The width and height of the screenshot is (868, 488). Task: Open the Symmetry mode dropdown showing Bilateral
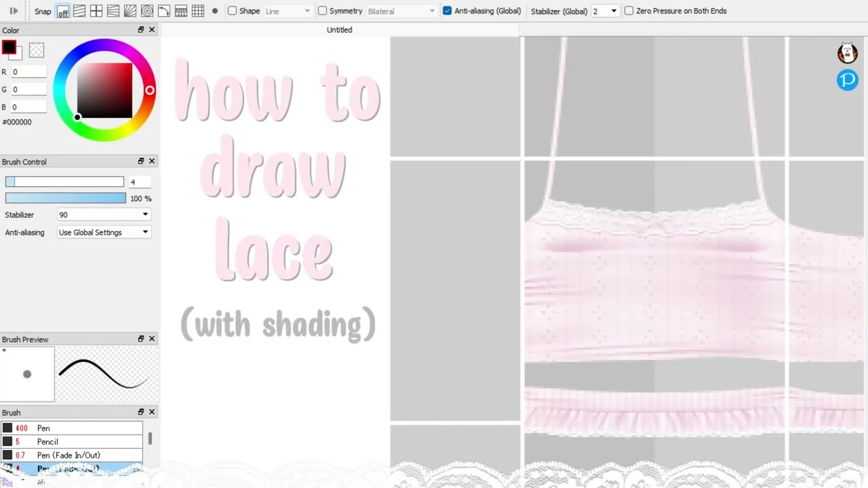(x=401, y=12)
